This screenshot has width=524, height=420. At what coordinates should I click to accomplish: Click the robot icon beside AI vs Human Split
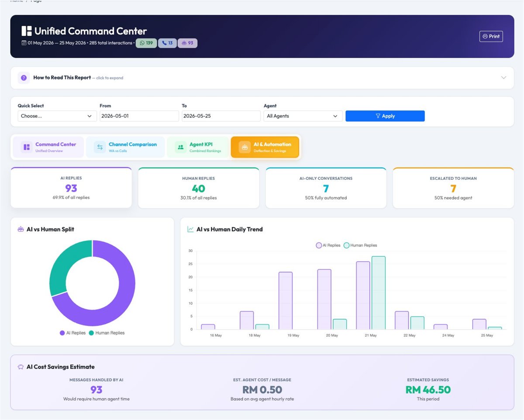point(21,229)
